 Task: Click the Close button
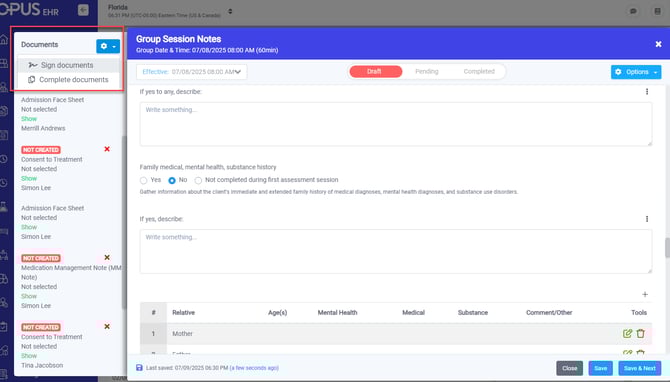point(569,368)
